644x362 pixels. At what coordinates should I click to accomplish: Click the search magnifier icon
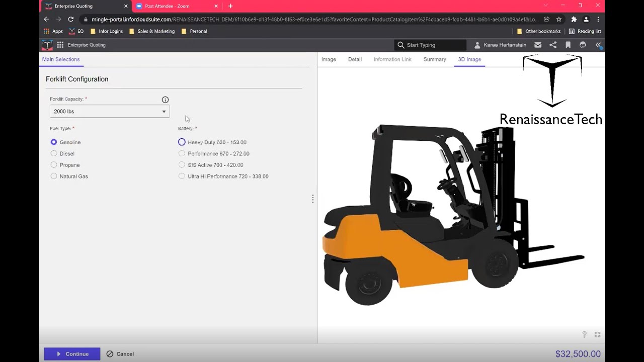tap(400, 45)
